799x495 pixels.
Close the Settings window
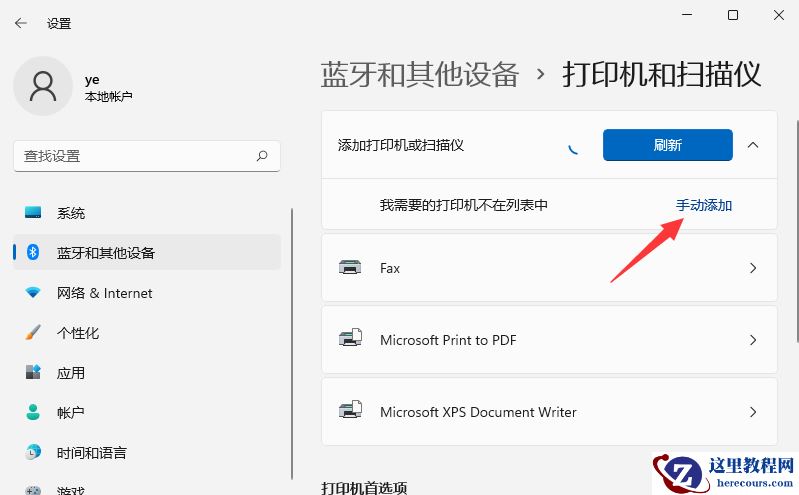[x=779, y=15]
